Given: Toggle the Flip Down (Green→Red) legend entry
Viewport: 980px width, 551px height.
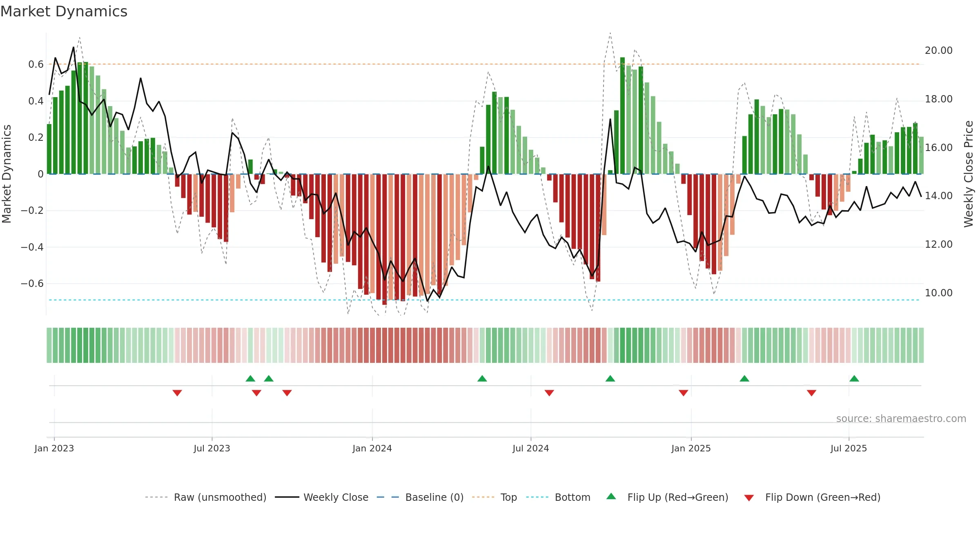Looking at the screenshot, I should pyautogui.click(x=812, y=497).
